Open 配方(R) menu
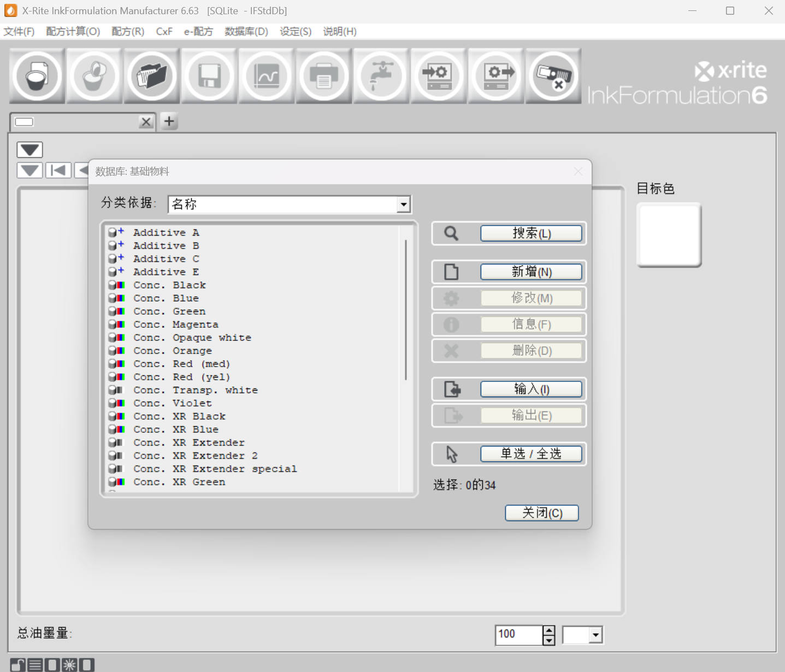 coord(128,32)
